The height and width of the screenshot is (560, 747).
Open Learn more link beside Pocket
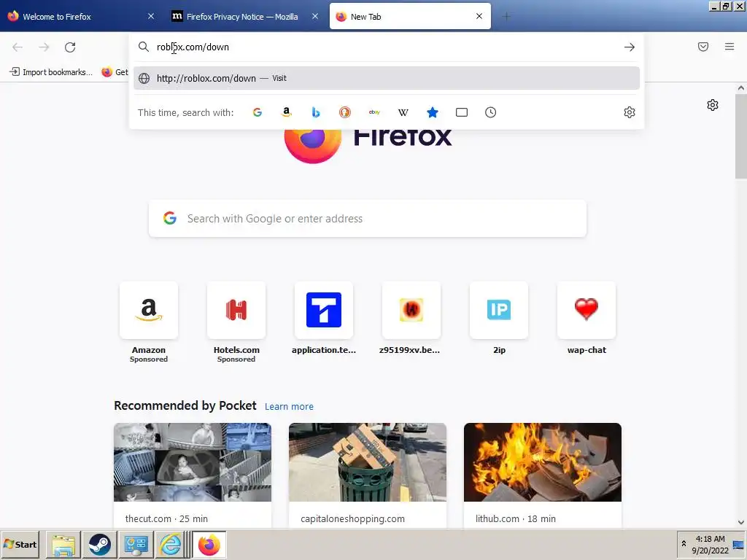click(289, 407)
